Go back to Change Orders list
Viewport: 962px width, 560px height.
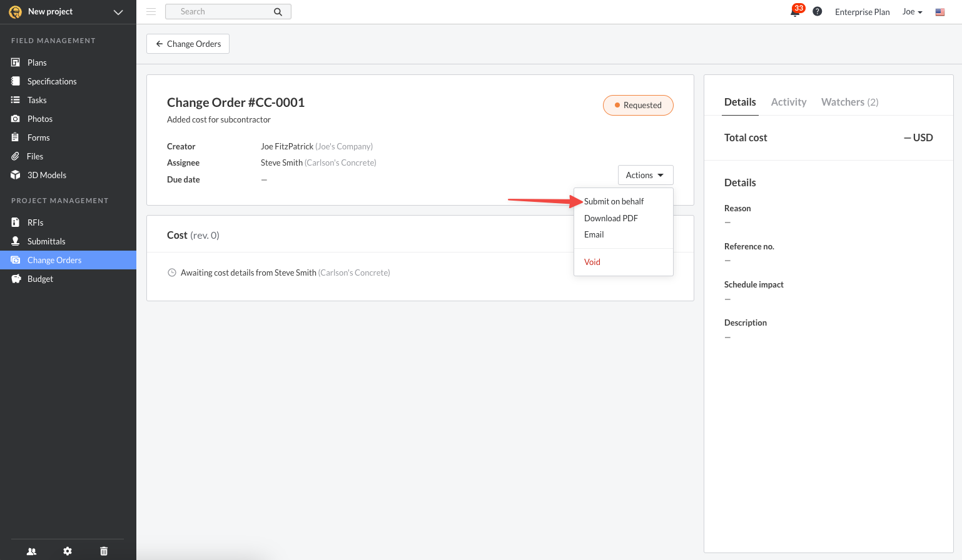(x=188, y=44)
